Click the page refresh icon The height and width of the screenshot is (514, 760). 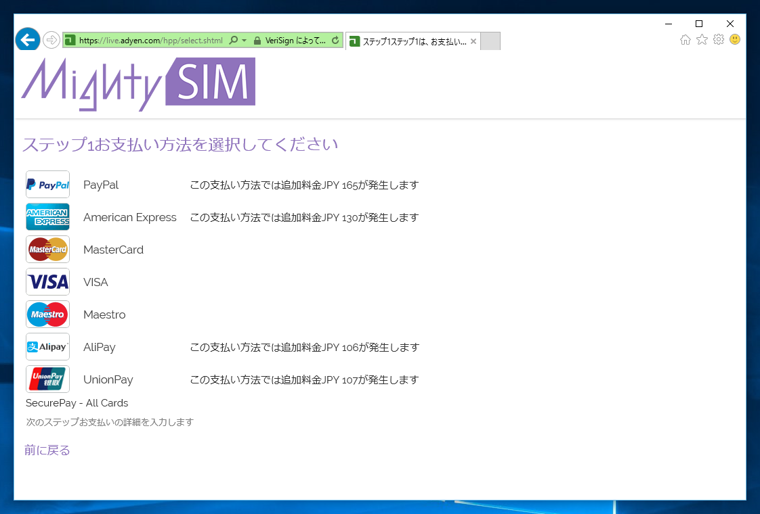pyautogui.click(x=335, y=40)
